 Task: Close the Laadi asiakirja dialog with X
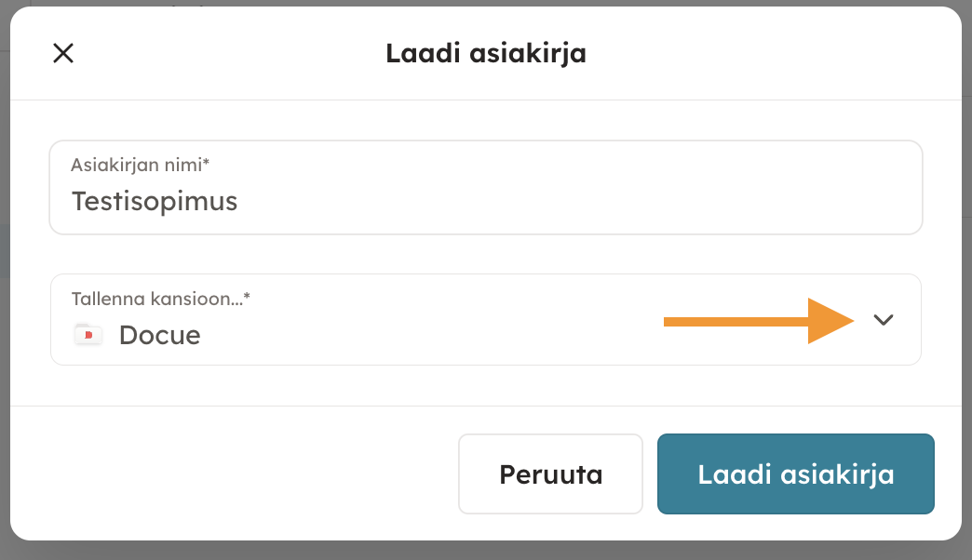[62, 53]
